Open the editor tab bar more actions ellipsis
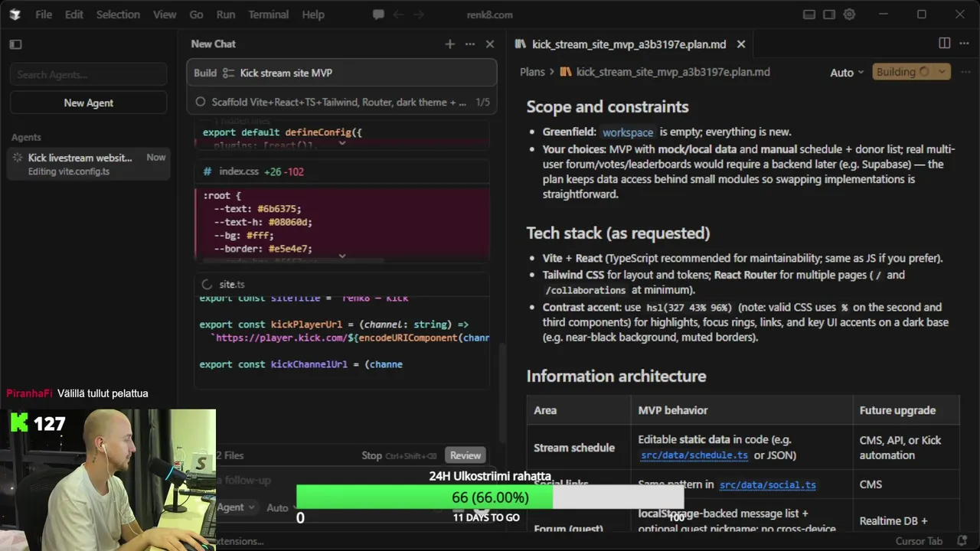 (x=964, y=44)
